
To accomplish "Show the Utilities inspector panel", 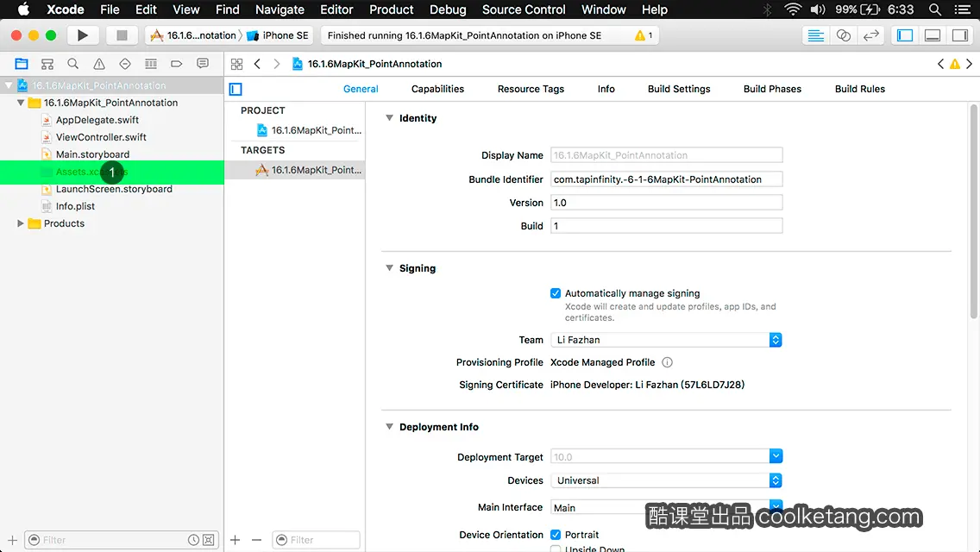I will tap(960, 35).
